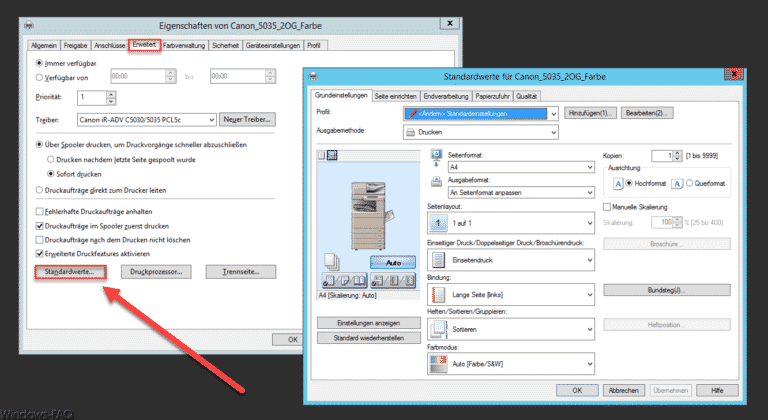The height and width of the screenshot is (420, 768).
Task: Click the Hinzufügen(1) profile button
Action: (x=590, y=113)
